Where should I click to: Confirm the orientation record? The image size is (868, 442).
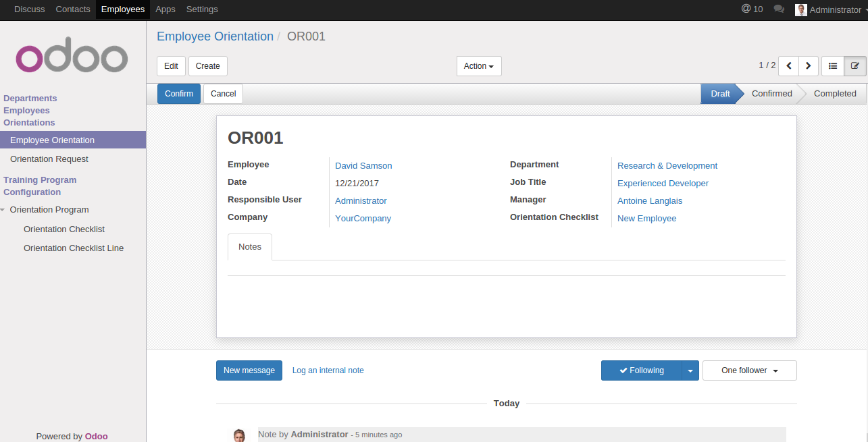coord(179,94)
